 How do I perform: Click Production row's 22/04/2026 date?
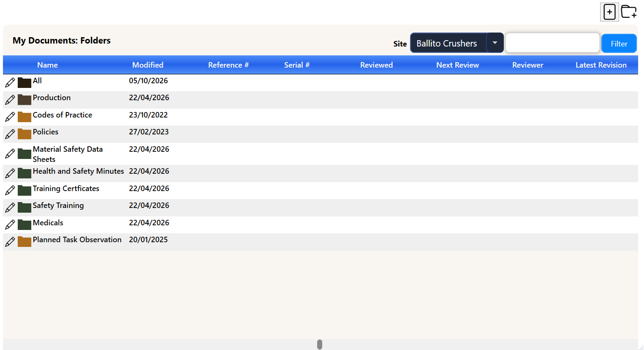click(149, 98)
